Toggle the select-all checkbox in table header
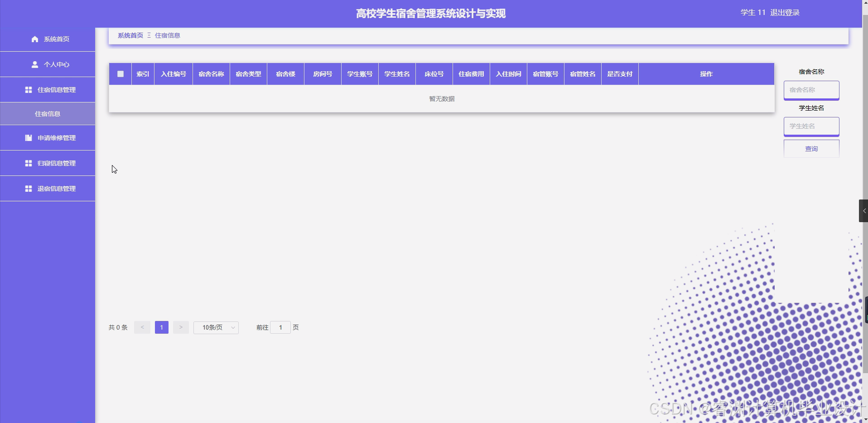 120,74
